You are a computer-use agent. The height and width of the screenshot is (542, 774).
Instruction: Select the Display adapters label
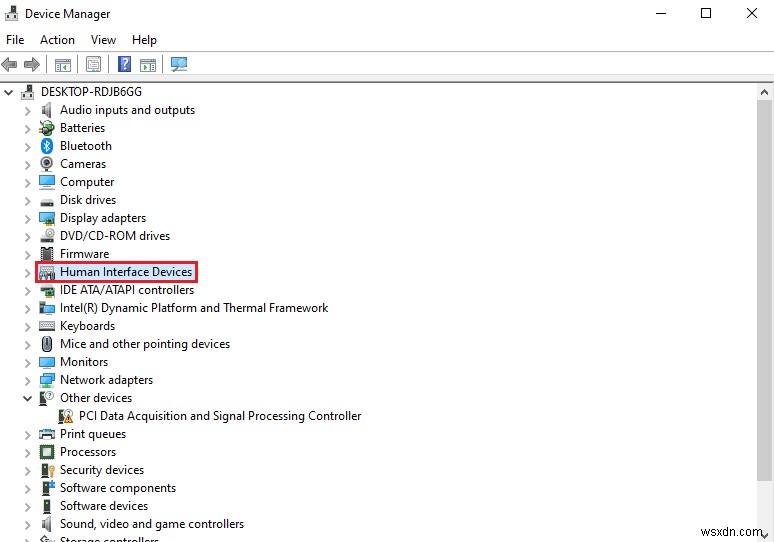(103, 218)
